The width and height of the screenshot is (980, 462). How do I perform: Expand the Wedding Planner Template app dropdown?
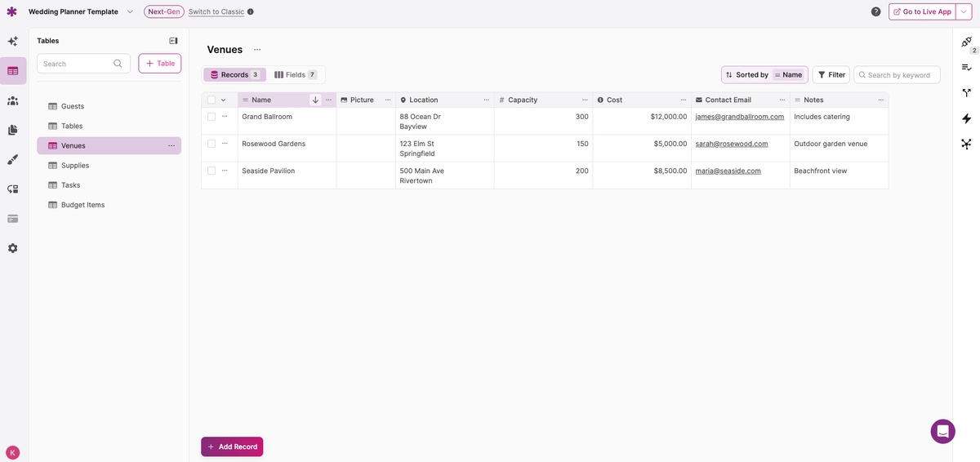130,11
